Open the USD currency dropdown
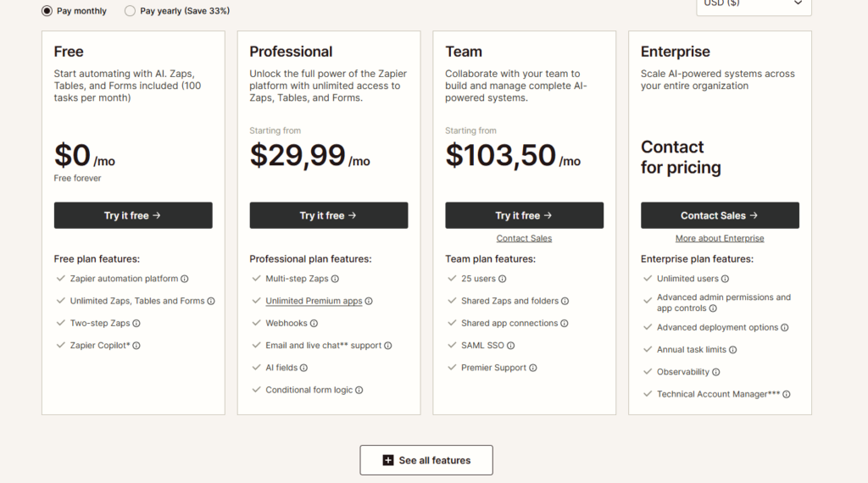The image size is (868, 483). [754, 4]
